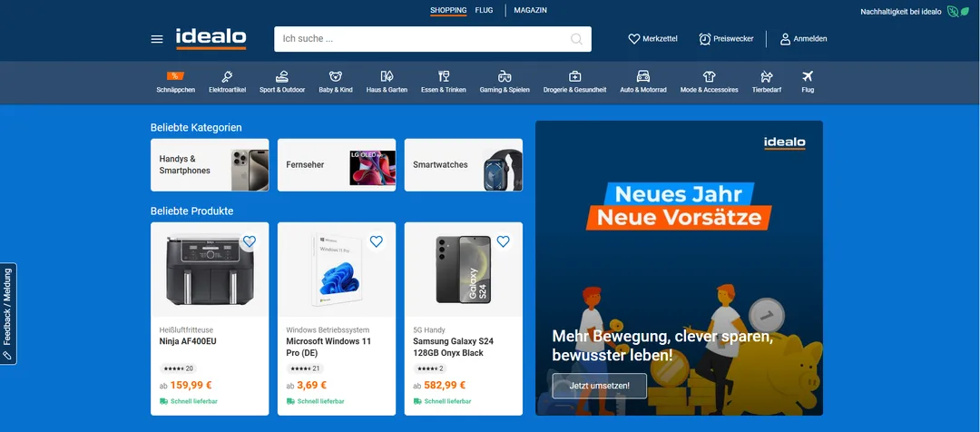Open Gaming & Spielen controller icon
980x432 pixels.
click(505, 76)
